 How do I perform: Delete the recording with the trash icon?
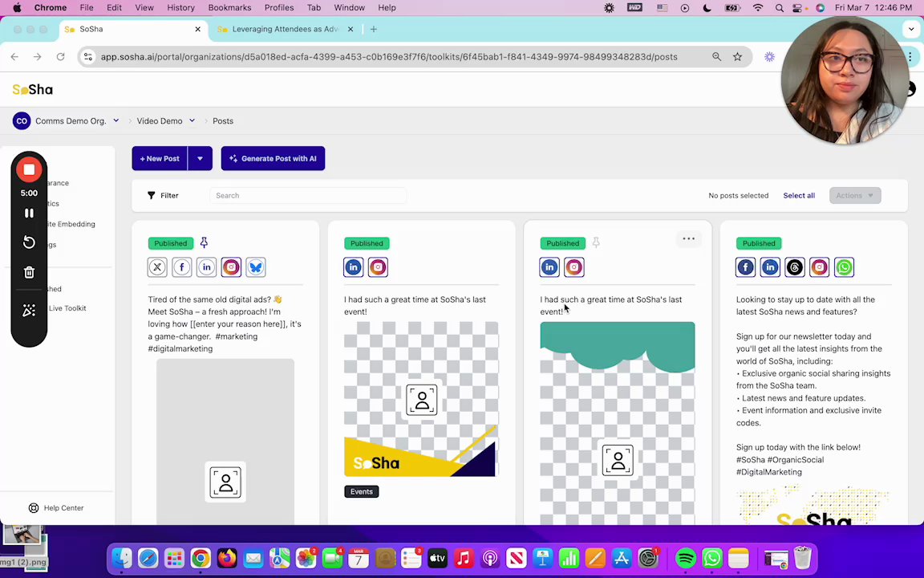[x=29, y=272]
